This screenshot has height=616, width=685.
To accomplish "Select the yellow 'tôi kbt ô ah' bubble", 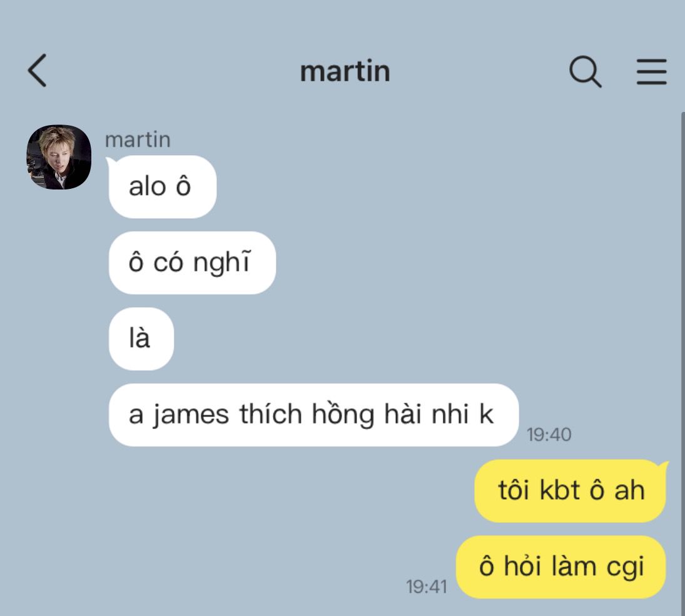I will 571,491.
